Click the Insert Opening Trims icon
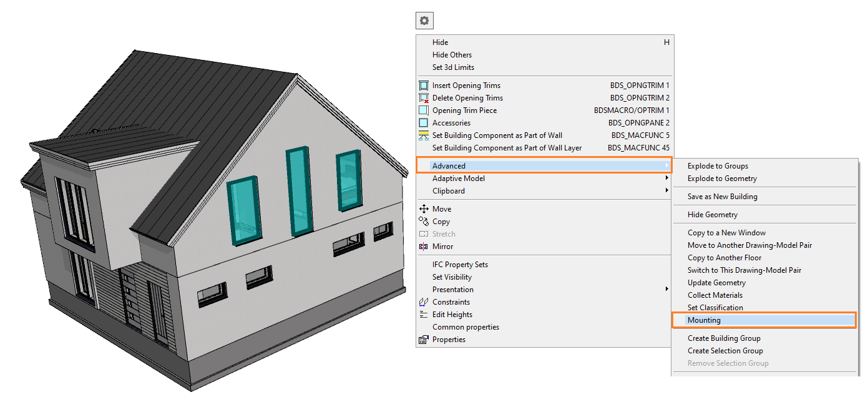Image resolution: width=868 pixels, height=402 pixels. pos(424,86)
